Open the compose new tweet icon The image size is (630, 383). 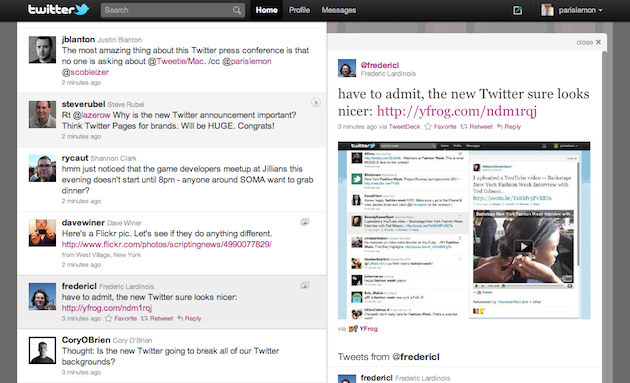(x=518, y=10)
